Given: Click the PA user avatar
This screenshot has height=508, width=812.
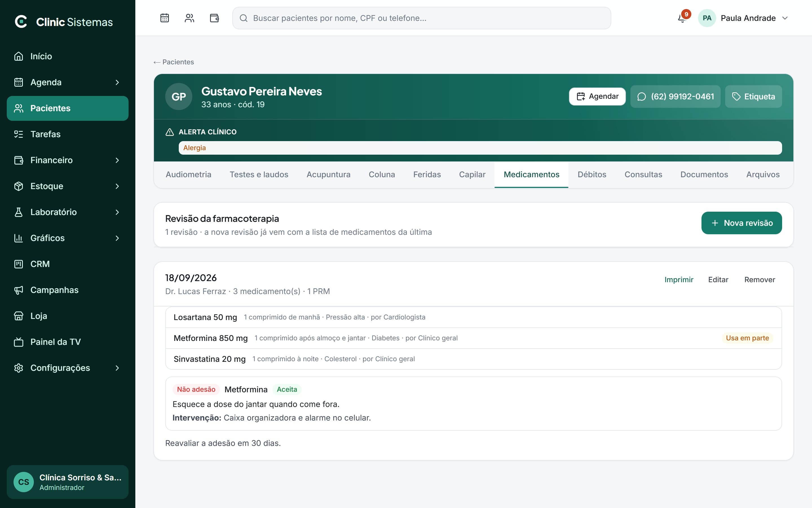Looking at the screenshot, I should [707, 18].
